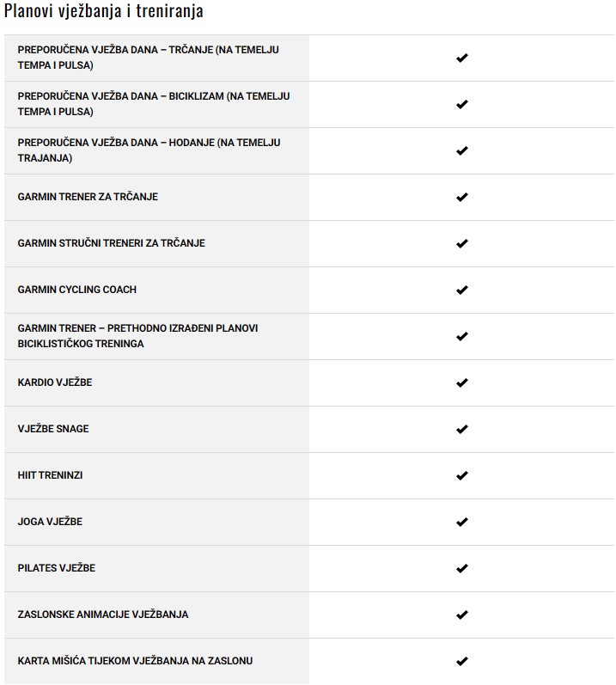The height and width of the screenshot is (685, 616).
Task: Click the checkmark for Garmin Trener za trčanje
Action: (461, 197)
